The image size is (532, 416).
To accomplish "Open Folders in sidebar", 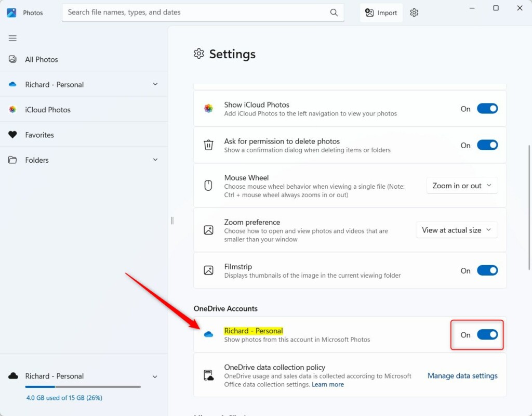I will [84, 160].
